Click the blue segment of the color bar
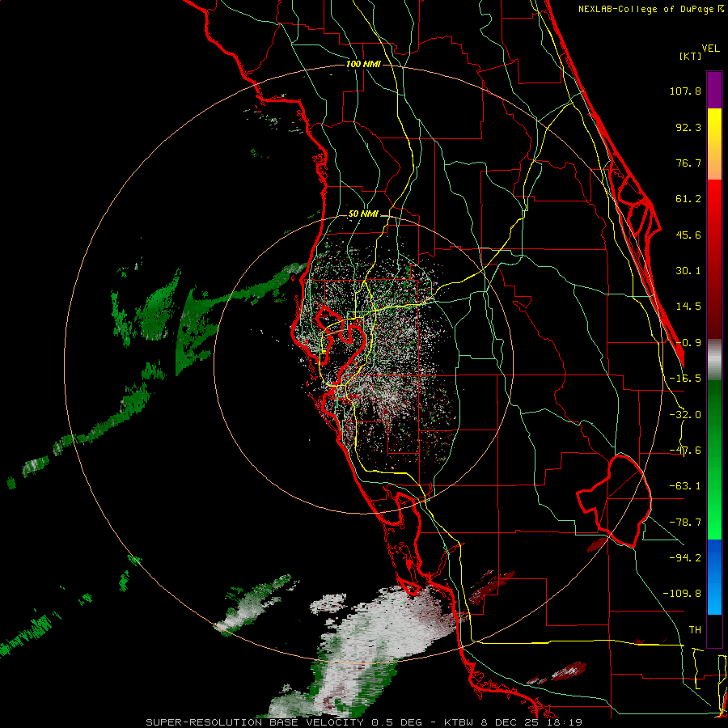 tap(714, 577)
